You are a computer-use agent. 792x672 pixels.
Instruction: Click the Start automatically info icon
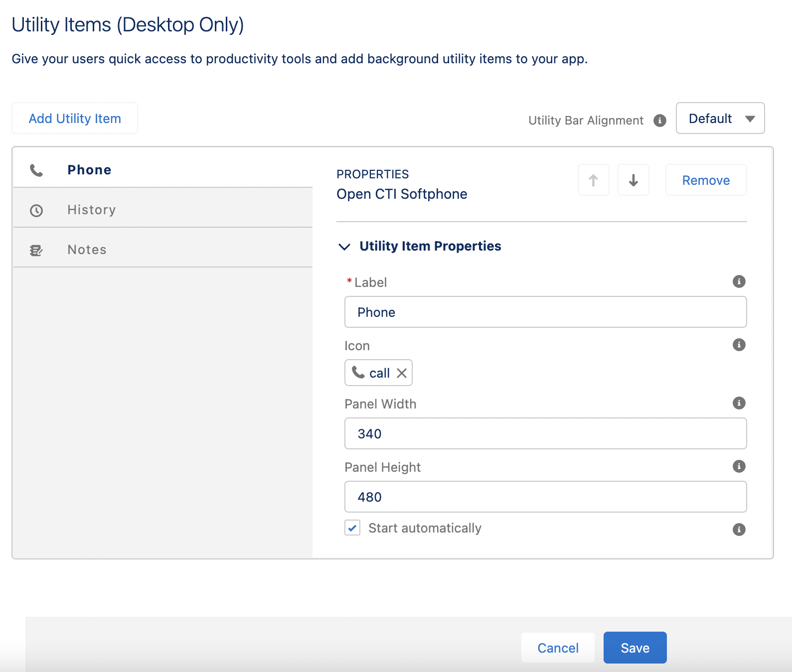[x=739, y=529]
